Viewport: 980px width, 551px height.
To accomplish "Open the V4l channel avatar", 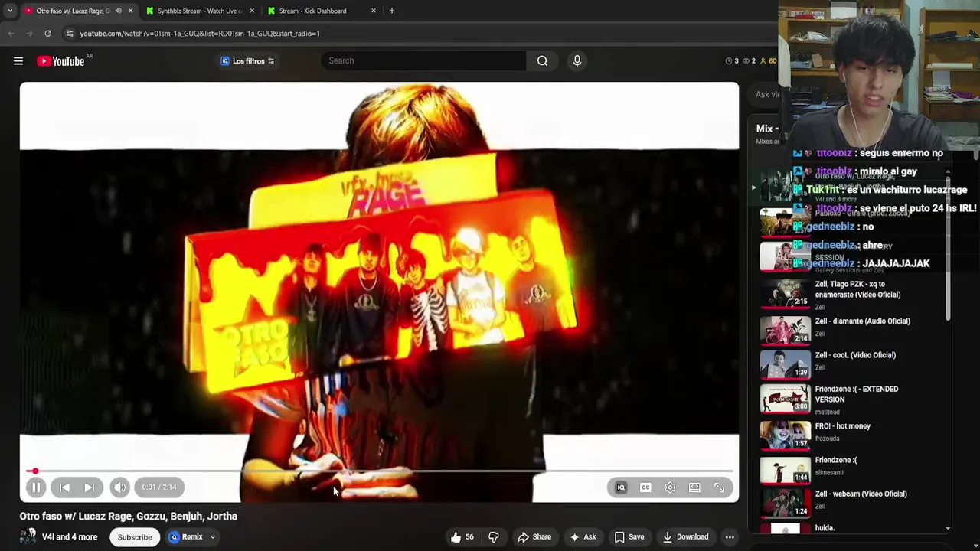I will pos(28,536).
